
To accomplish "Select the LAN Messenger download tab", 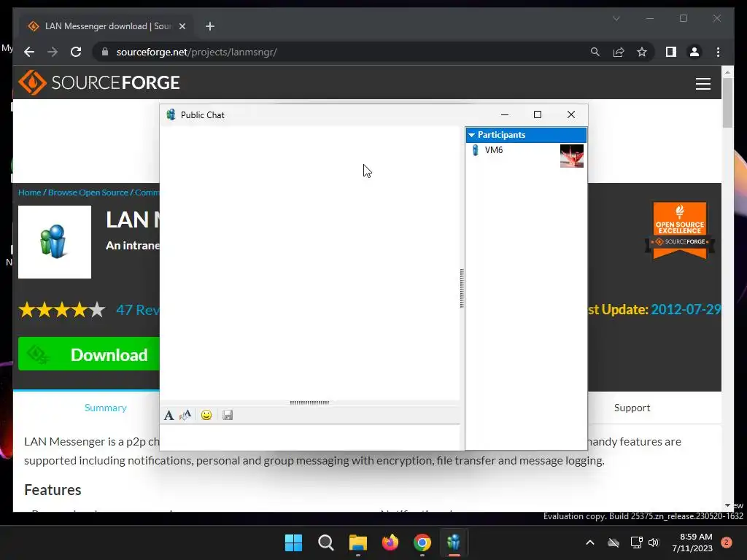I will [107, 26].
